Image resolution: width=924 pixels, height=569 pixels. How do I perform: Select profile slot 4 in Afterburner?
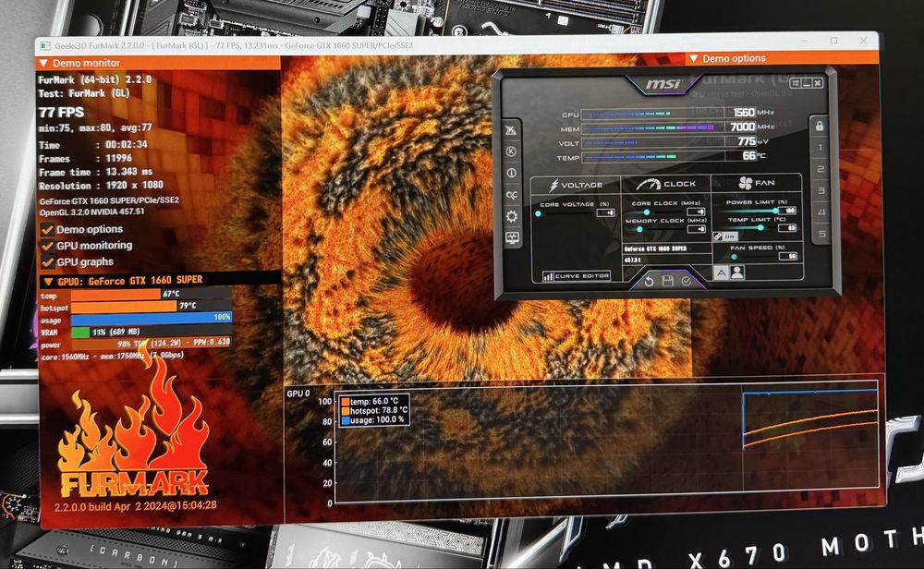(x=821, y=212)
